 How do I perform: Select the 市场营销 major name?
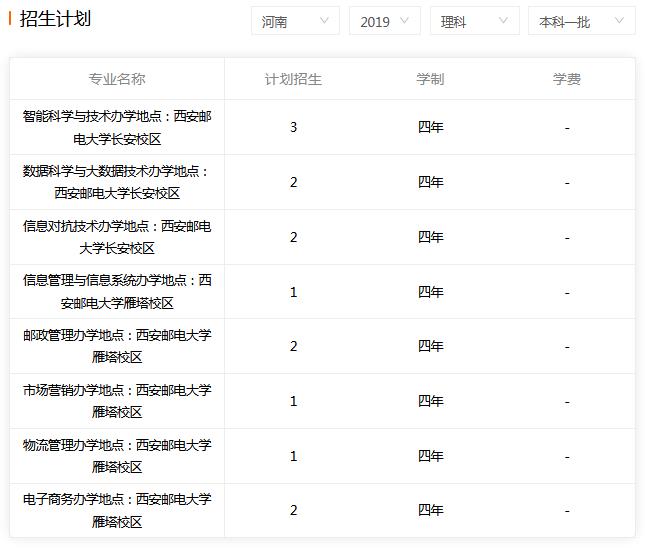(x=117, y=401)
